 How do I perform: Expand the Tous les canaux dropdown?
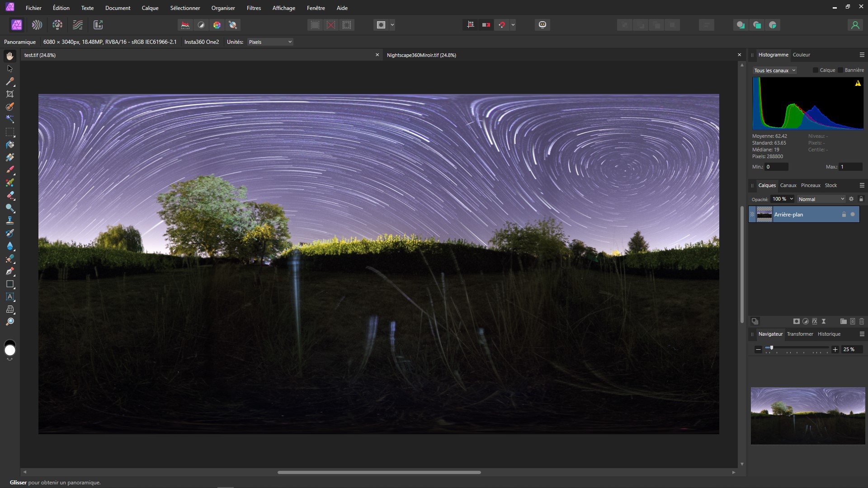[774, 70]
